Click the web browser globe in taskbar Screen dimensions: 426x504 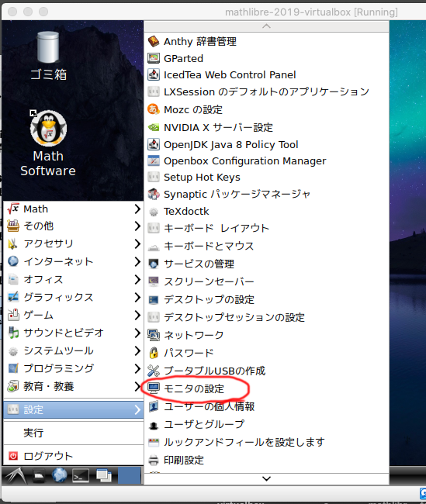[60, 476]
